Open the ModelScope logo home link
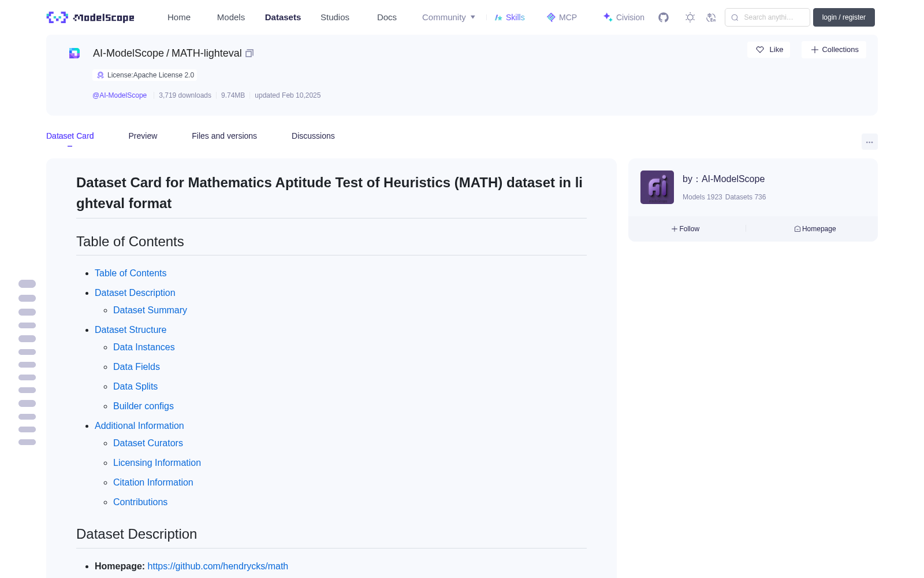Image resolution: width=924 pixels, height=578 pixels. tap(90, 17)
